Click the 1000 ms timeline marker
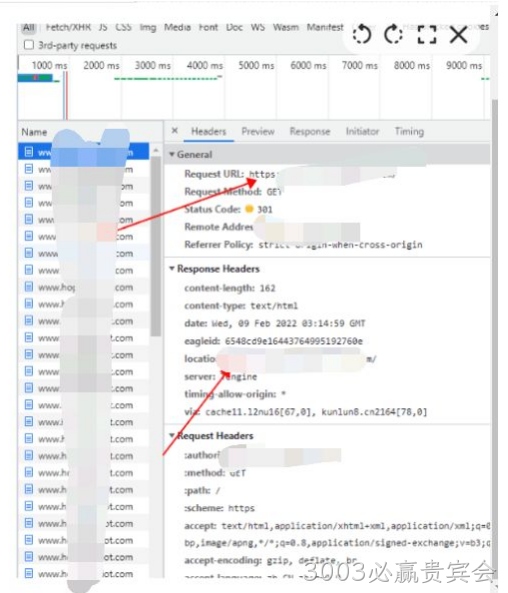This screenshot has height=593, width=508. [49, 65]
